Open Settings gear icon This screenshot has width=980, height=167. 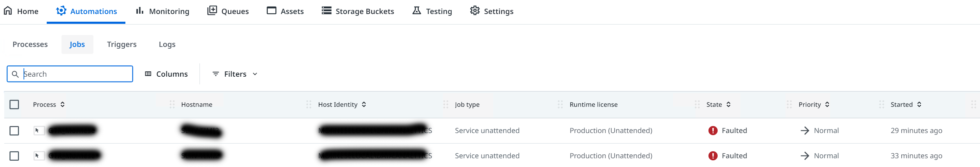tap(475, 11)
